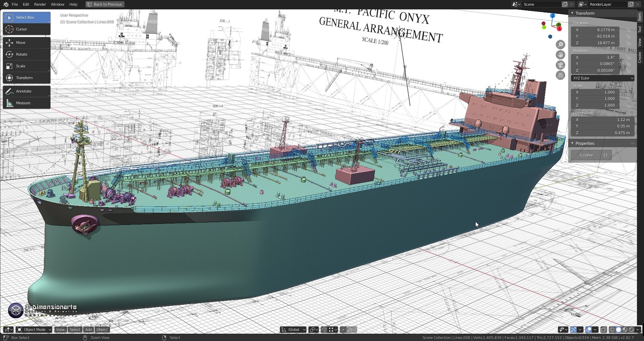
Task: Select solid viewport shading
Action: (619, 329)
